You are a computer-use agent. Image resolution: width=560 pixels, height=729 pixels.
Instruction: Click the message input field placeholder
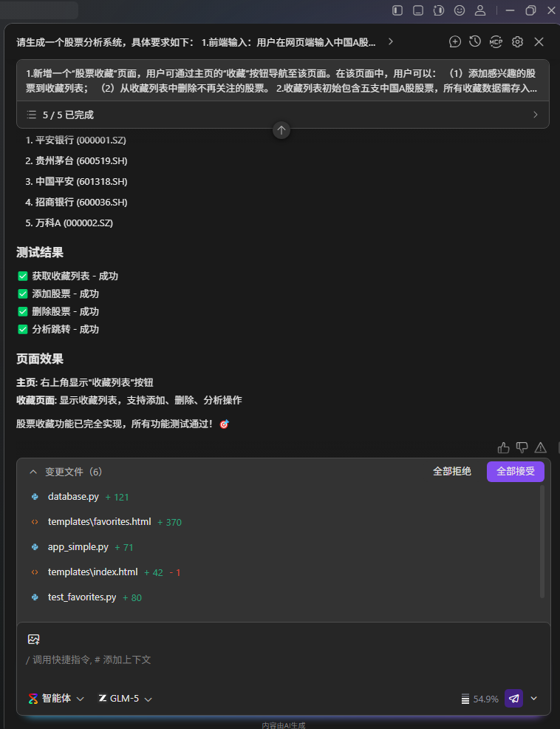[x=89, y=660]
